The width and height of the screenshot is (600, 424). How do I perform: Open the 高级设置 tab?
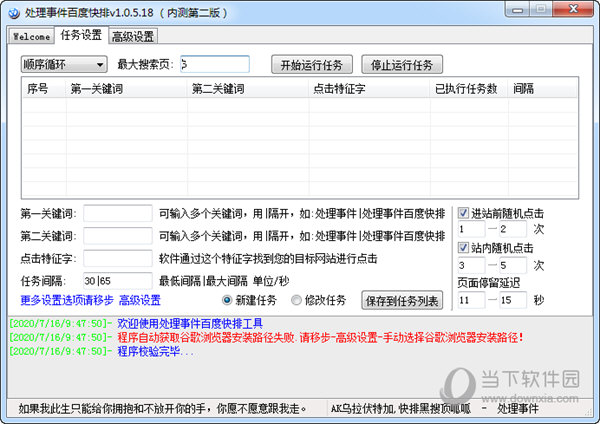[x=133, y=37]
